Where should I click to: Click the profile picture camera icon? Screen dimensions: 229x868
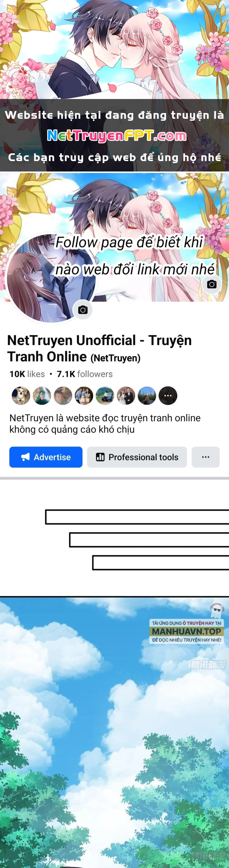coord(83,310)
